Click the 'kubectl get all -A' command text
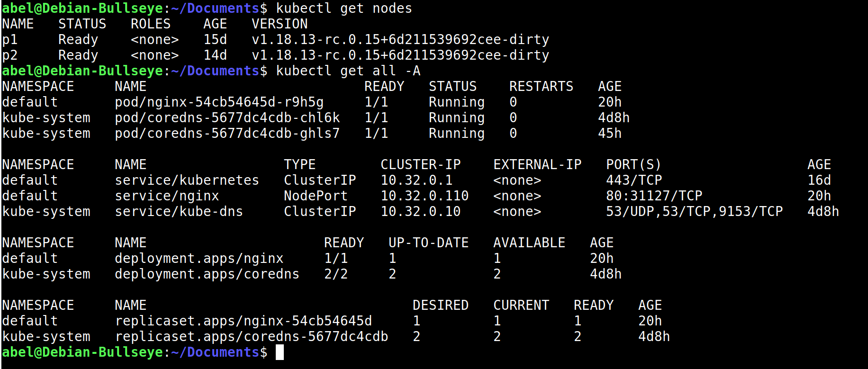The image size is (868, 369). [348, 71]
